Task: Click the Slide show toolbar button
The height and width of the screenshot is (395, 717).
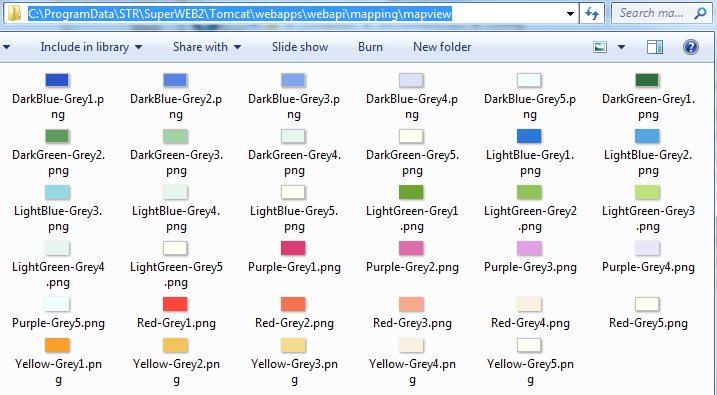Action: click(x=300, y=47)
